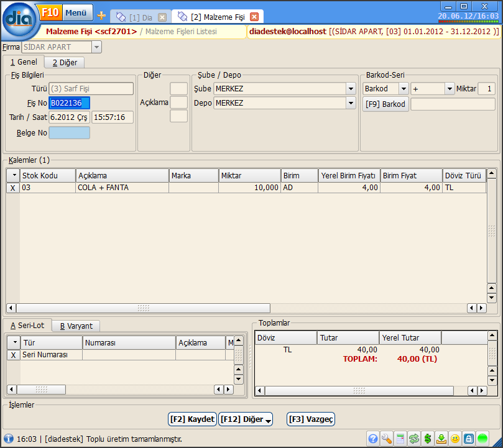
Task: Open the B Varyant tab
Action: click(x=76, y=326)
